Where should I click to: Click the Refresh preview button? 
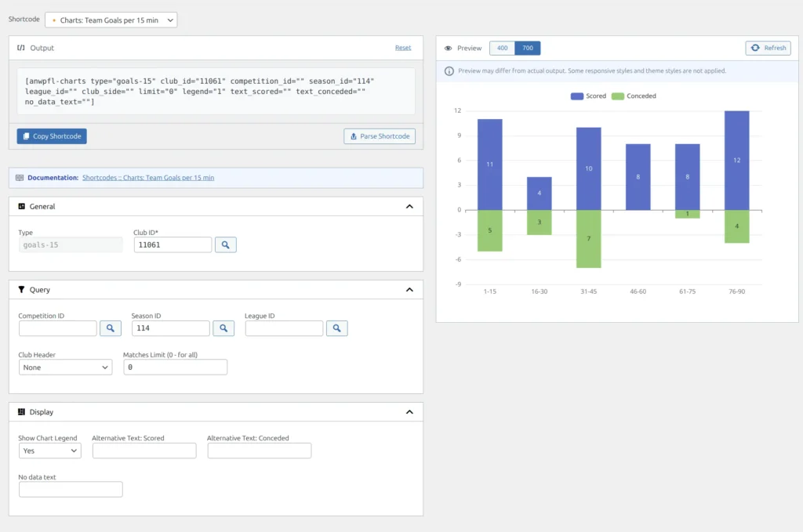point(768,48)
